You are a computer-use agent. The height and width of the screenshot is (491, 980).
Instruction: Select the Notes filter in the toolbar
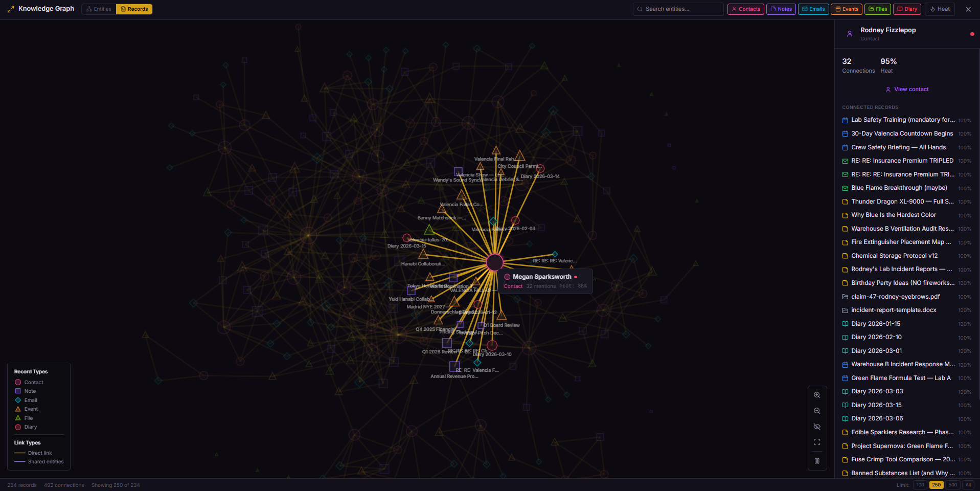(x=781, y=9)
